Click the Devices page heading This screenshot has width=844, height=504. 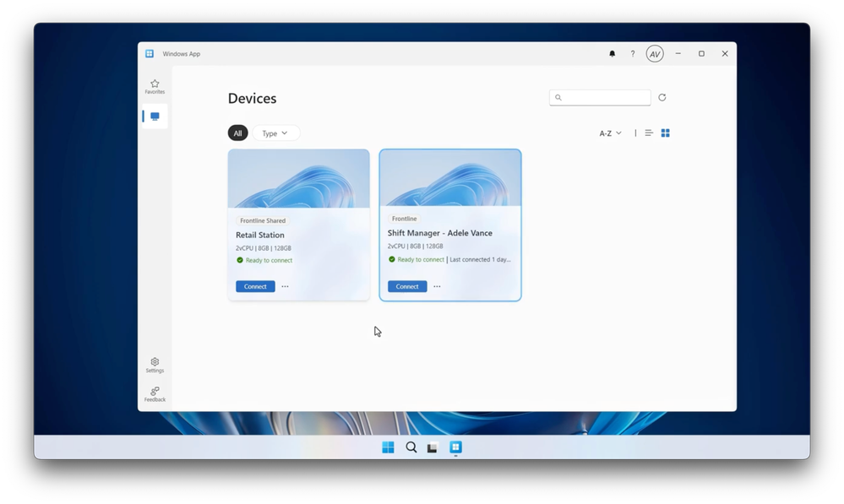pyautogui.click(x=252, y=99)
